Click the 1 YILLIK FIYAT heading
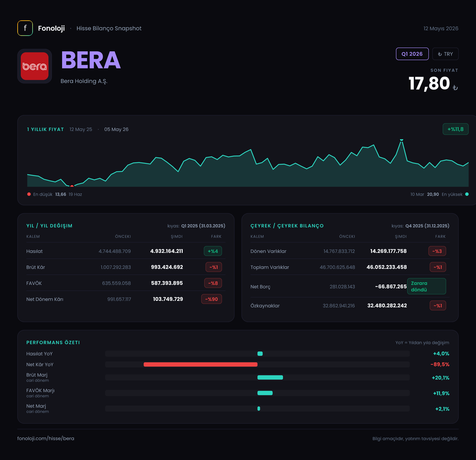476x460 pixels. pyautogui.click(x=45, y=129)
